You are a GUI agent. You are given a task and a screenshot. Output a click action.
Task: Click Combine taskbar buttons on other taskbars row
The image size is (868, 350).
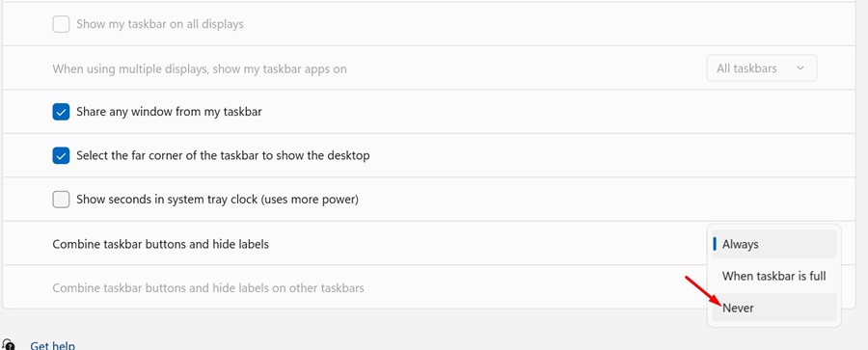(x=354, y=287)
